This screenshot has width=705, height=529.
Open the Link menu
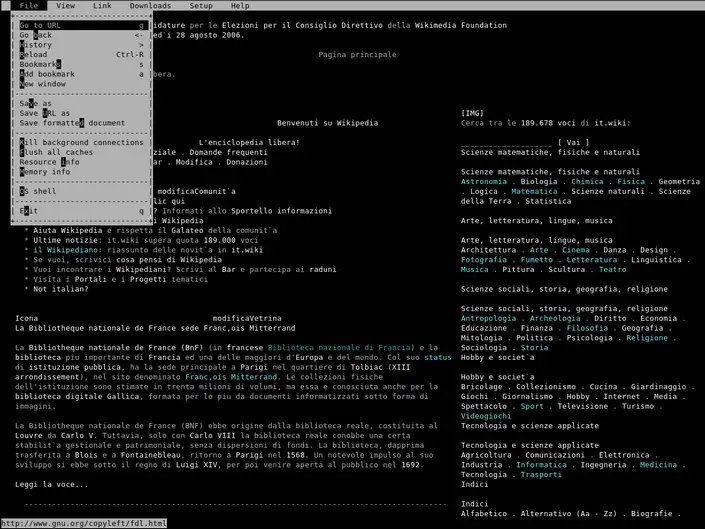click(x=102, y=5)
